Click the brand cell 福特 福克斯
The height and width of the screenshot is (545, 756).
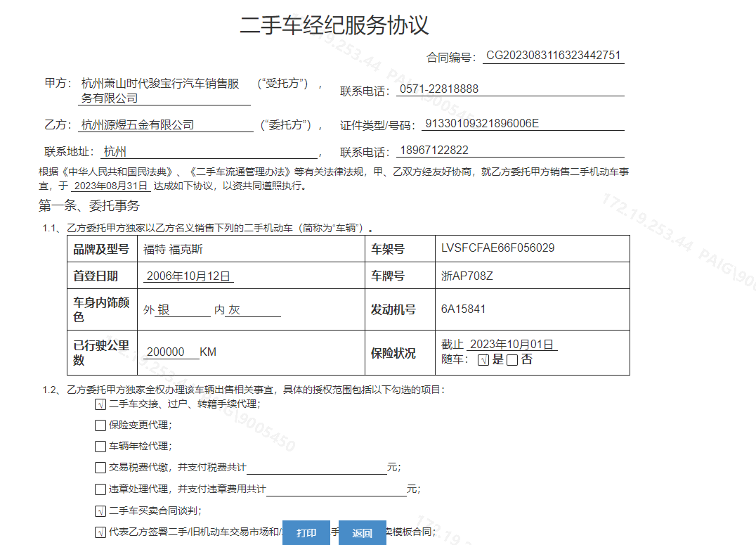pyautogui.click(x=173, y=249)
